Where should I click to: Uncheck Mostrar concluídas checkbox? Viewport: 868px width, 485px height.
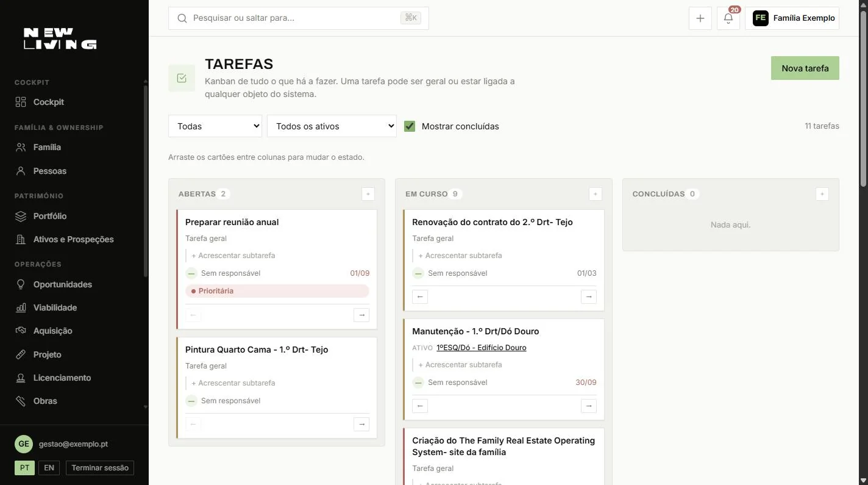pyautogui.click(x=410, y=126)
